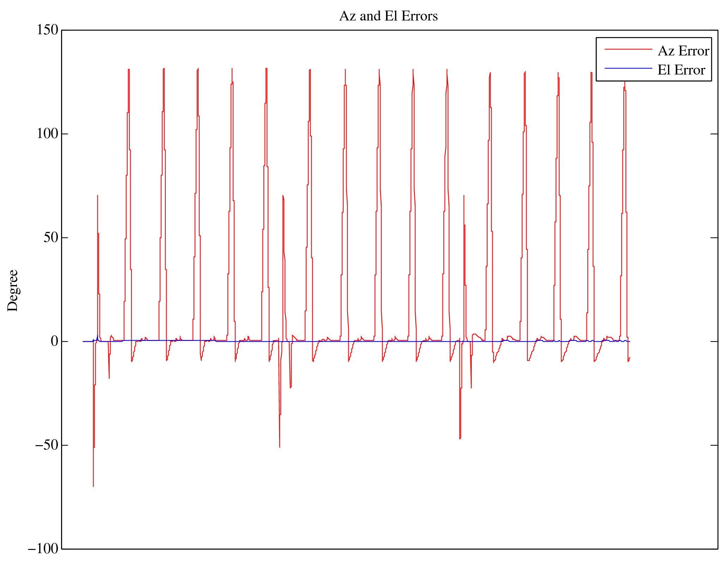The image size is (728, 562).
Task: Click the −100 y-axis tick label
Action: 43,549
